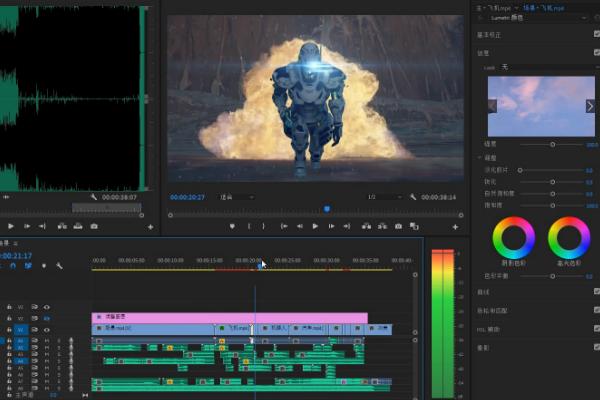Step back one frame in program monitor

(300, 226)
